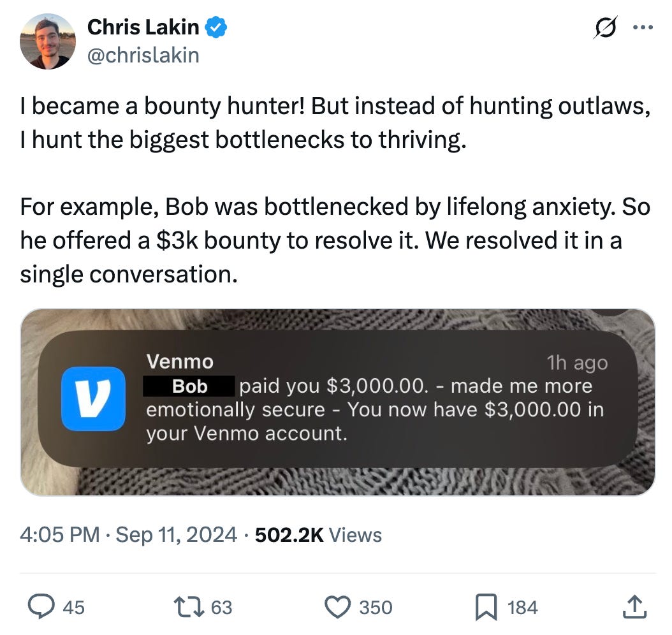The height and width of the screenshot is (635, 672).
Task: Open Chris Lakin's profile name
Action: coord(143,27)
